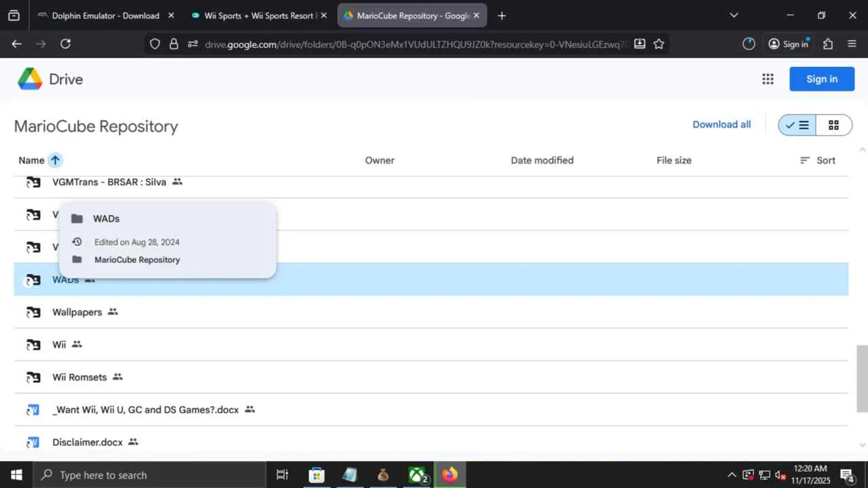Click the Name sort direction arrow
This screenshot has width=868, height=488.
coord(56,161)
